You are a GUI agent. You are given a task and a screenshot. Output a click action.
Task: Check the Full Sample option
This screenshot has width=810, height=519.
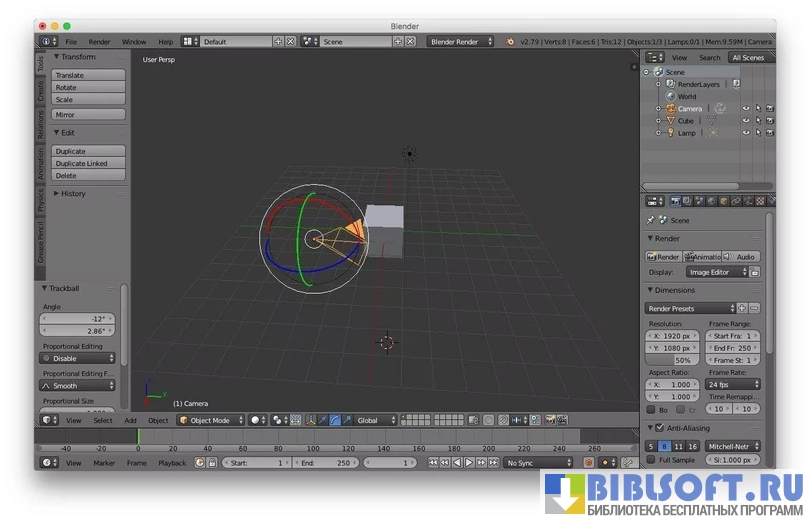tap(650, 460)
